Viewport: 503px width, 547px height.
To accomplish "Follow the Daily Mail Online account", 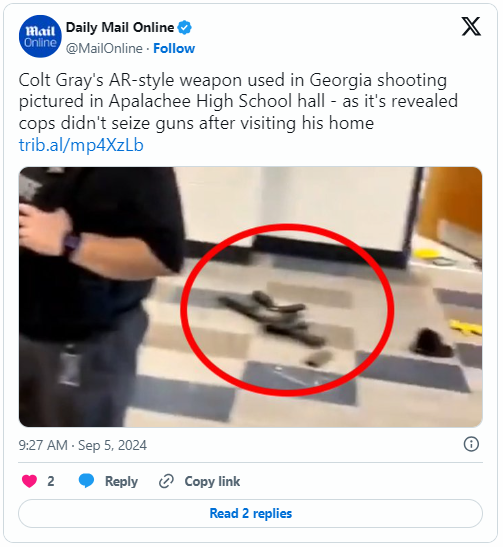I will pyautogui.click(x=174, y=48).
